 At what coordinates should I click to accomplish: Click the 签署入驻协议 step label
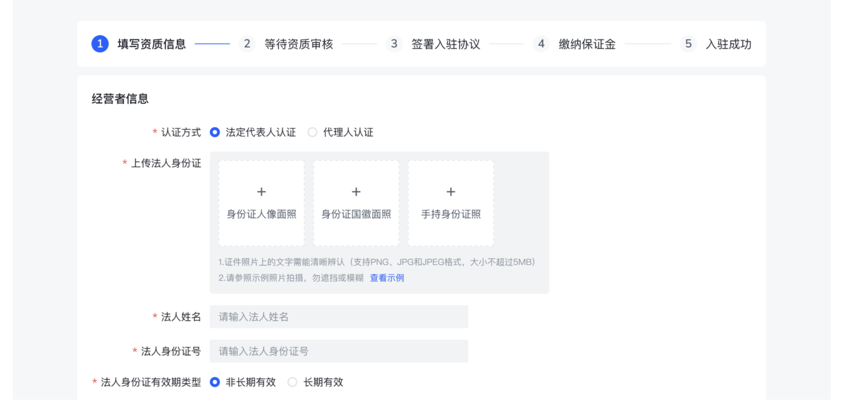coord(446,44)
